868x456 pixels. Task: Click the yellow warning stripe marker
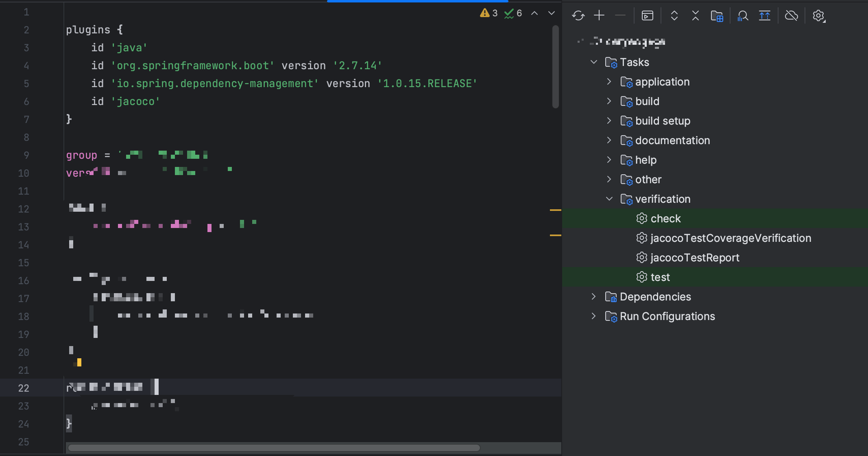[x=555, y=210]
